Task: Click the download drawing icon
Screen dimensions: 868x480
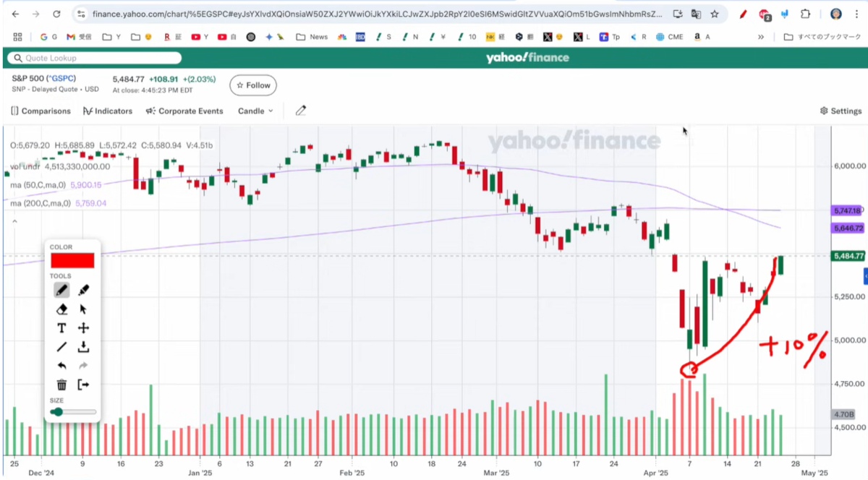Action: pos(84,347)
